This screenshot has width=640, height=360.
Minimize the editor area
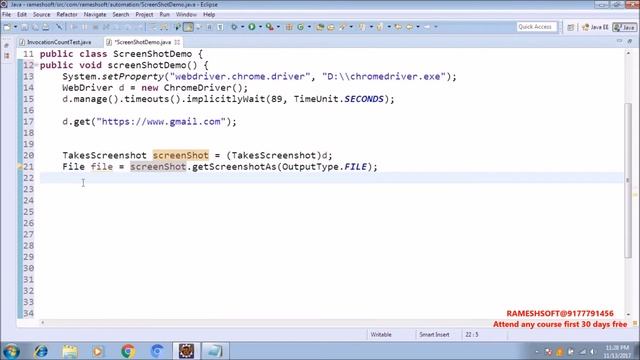point(620,41)
